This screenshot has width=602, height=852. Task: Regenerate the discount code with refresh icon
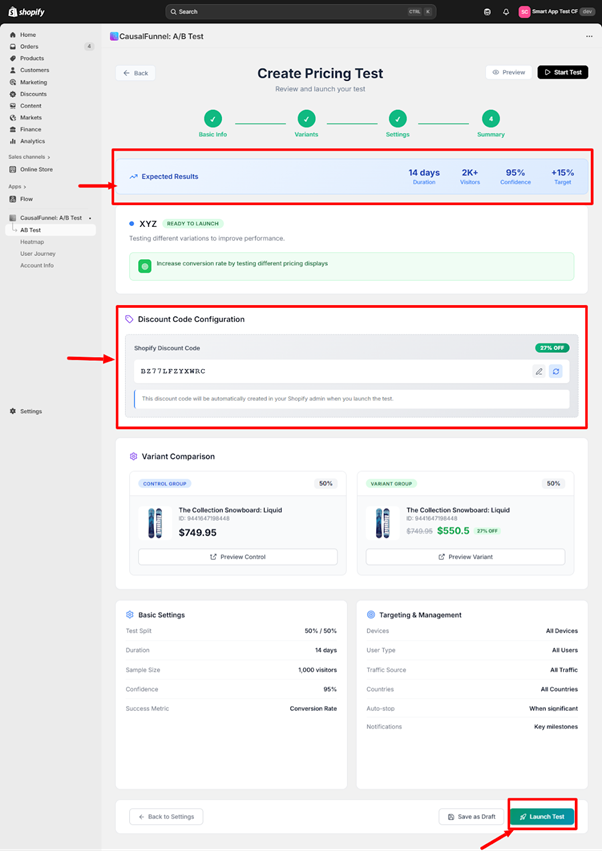click(556, 371)
